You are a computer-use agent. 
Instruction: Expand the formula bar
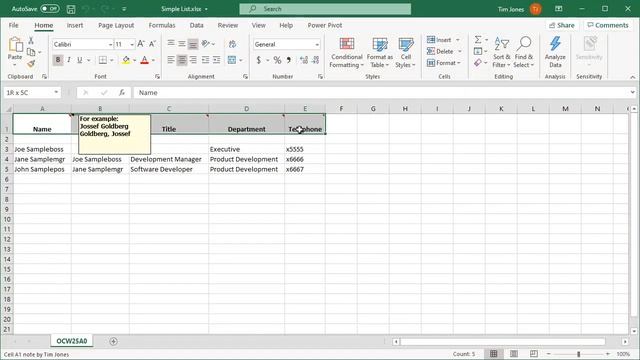pyautogui.click(x=632, y=93)
